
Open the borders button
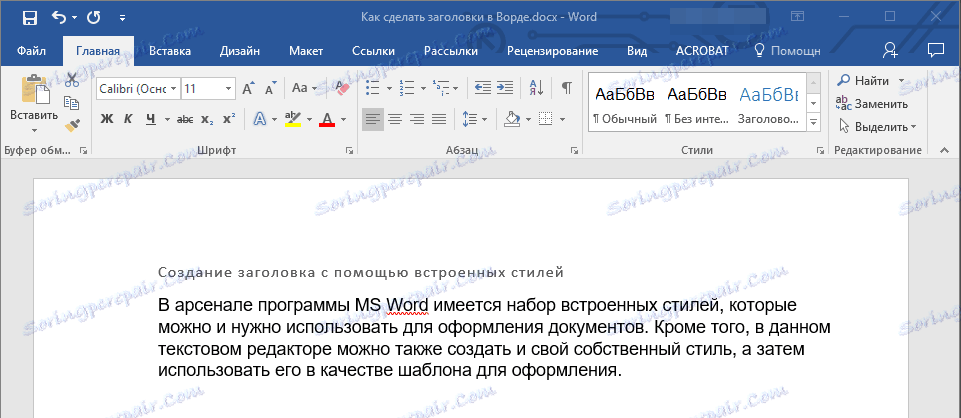point(546,119)
